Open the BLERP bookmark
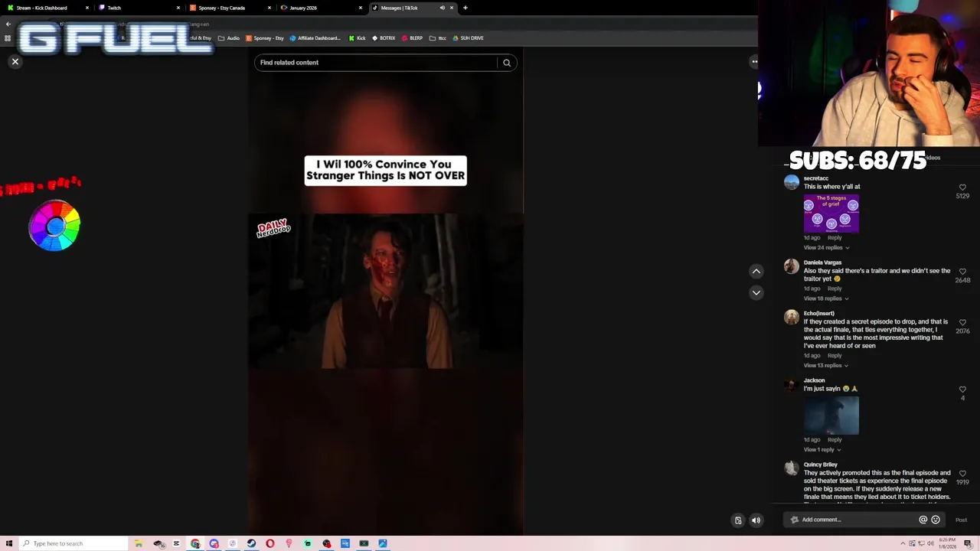Viewport: 980px width, 551px height. click(x=412, y=38)
